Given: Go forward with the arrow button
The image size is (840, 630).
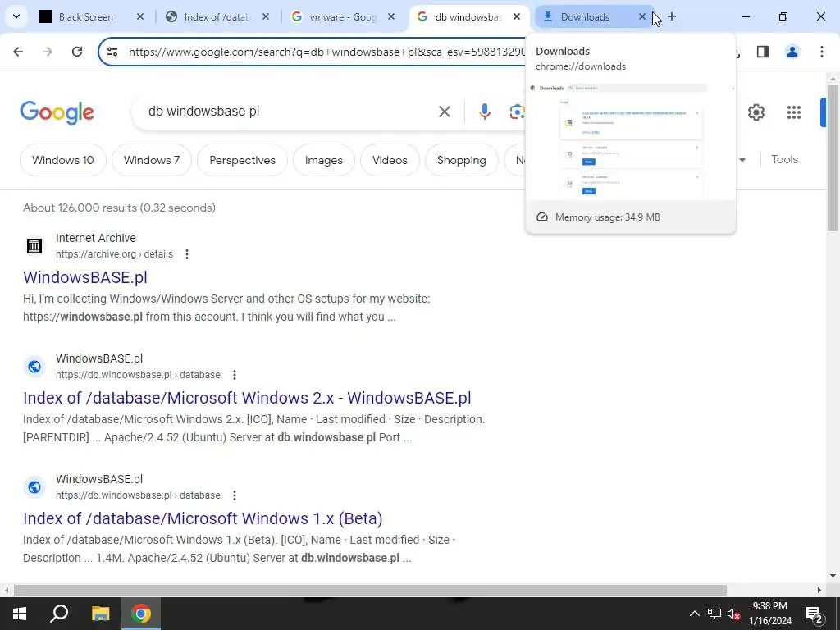Looking at the screenshot, I should point(48,52).
